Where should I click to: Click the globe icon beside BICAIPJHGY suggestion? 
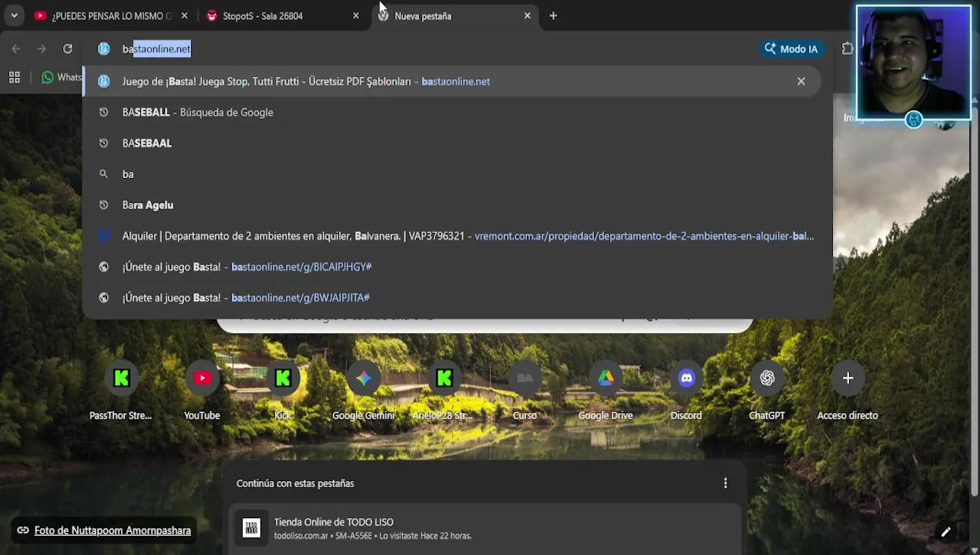click(x=104, y=267)
